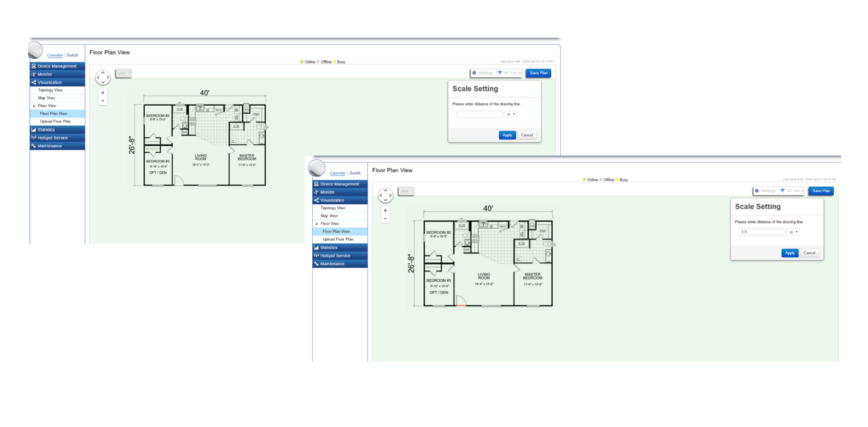
Task: Click floor plan image in upper-left window
Action: tap(200, 139)
